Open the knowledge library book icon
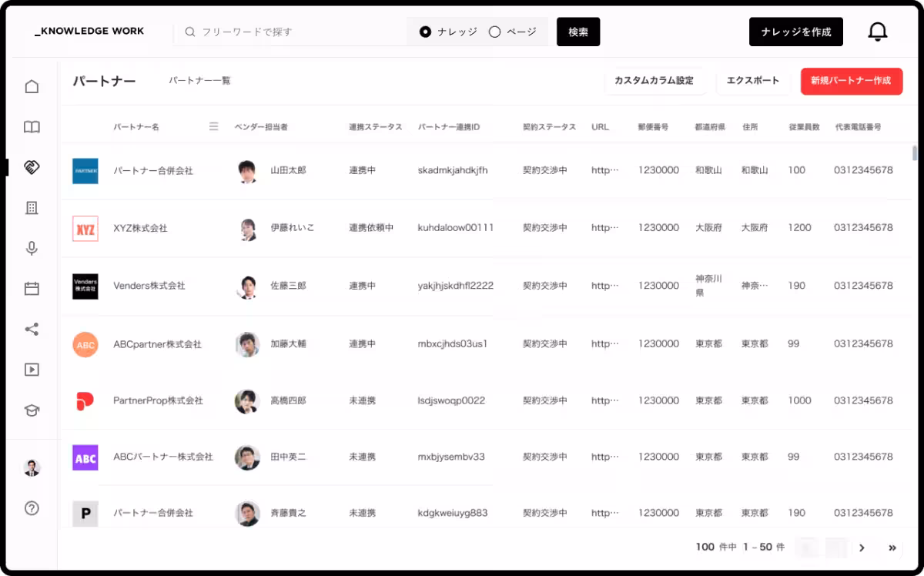This screenshot has width=924, height=576. [32, 126]
